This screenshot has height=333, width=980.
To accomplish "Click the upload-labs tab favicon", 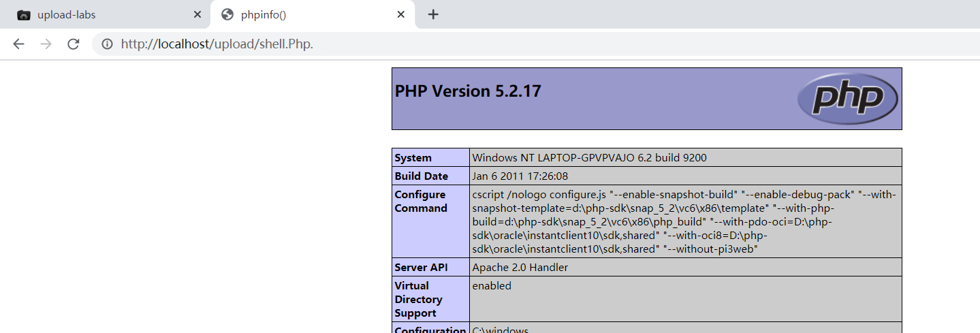I will tap(24, 14).
